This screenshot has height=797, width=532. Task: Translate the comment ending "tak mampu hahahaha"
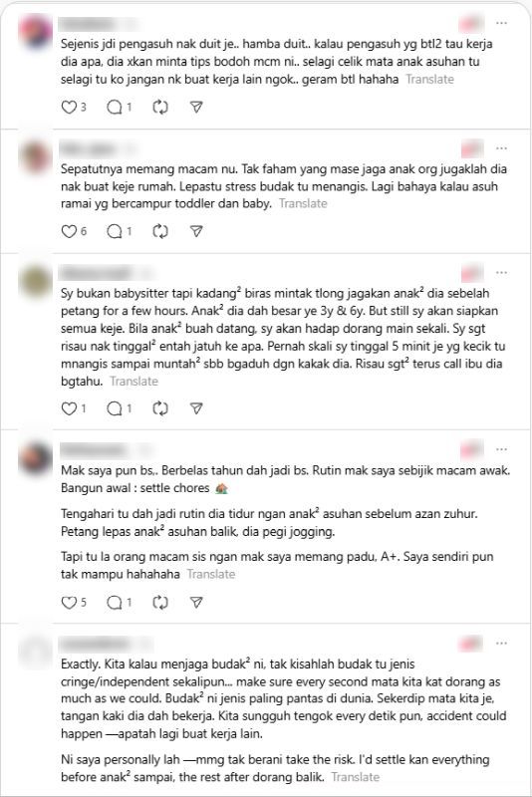pyautogui.click(x=211, y=574)
